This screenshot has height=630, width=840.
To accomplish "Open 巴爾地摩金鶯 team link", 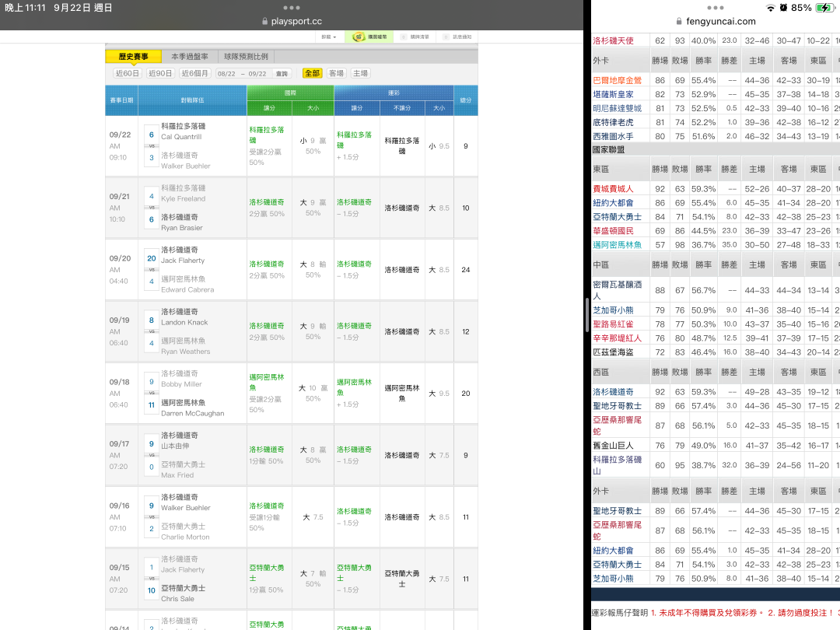I will click(x=617, y=80).
